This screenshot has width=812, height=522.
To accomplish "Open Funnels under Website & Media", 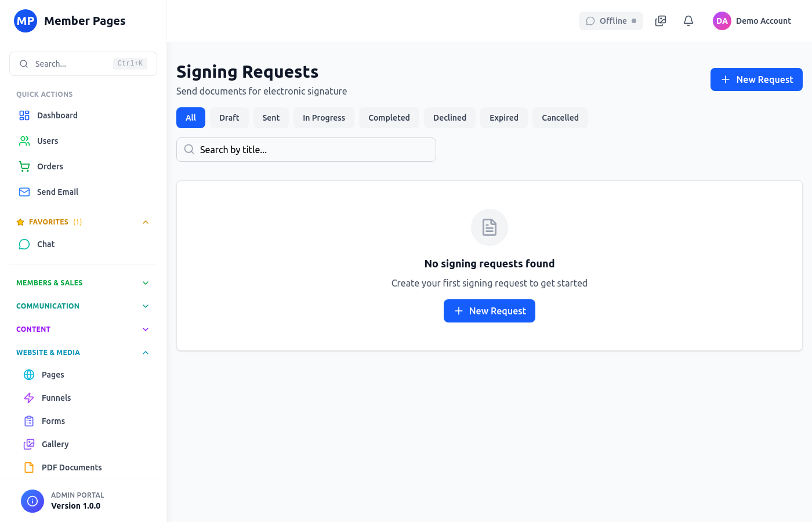I will (x=56, y=398).
